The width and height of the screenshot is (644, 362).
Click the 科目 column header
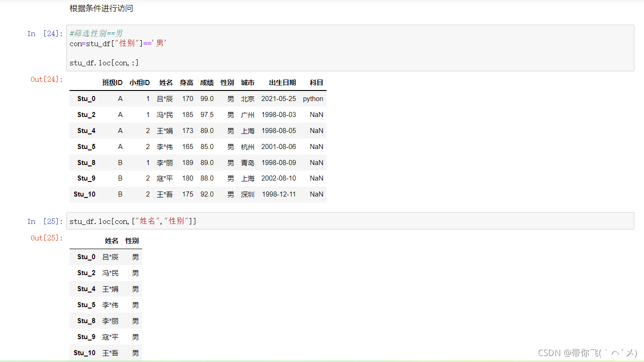click(x=317, y=83)
